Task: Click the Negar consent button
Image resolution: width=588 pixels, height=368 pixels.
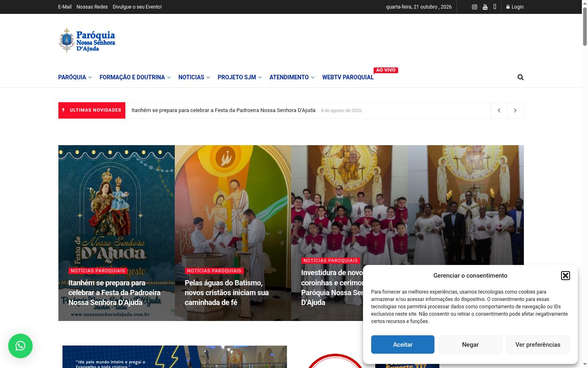Action: 470,345
